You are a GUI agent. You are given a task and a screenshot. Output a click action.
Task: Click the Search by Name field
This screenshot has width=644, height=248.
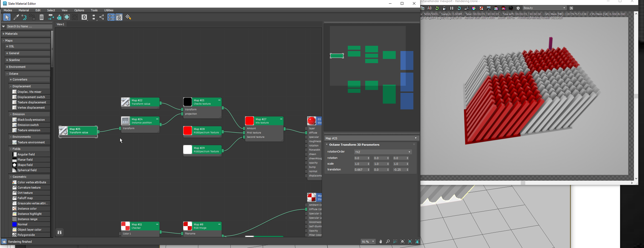29,26
